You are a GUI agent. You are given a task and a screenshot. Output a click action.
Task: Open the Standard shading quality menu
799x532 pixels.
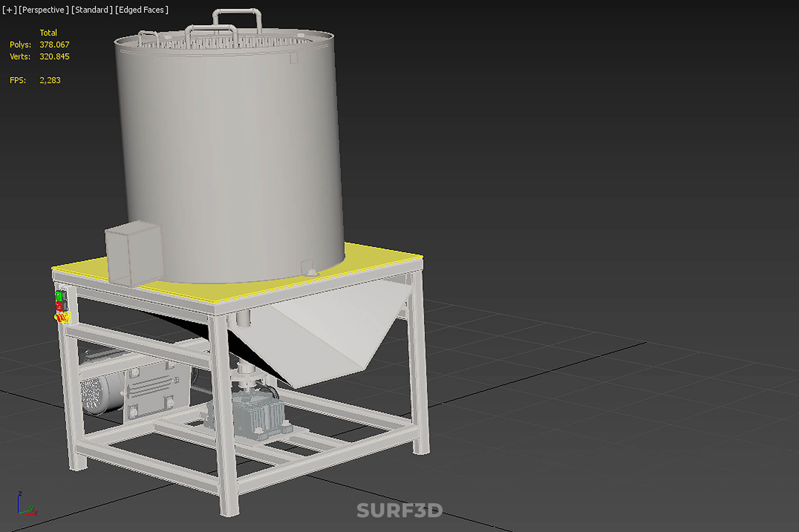tap(92, 10)
